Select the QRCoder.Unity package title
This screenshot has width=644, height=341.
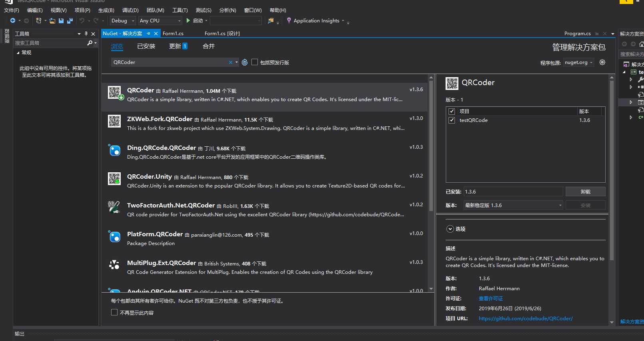150,177
